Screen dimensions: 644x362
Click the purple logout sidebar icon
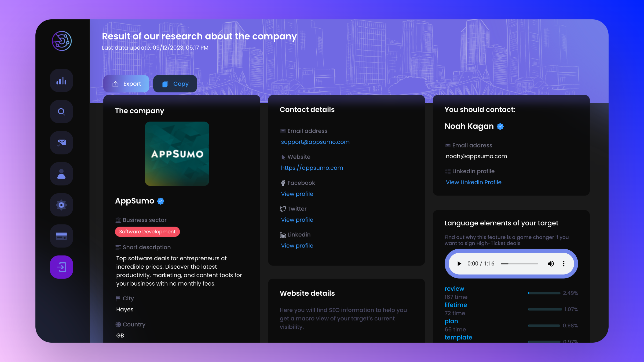[x=61, y=267]
